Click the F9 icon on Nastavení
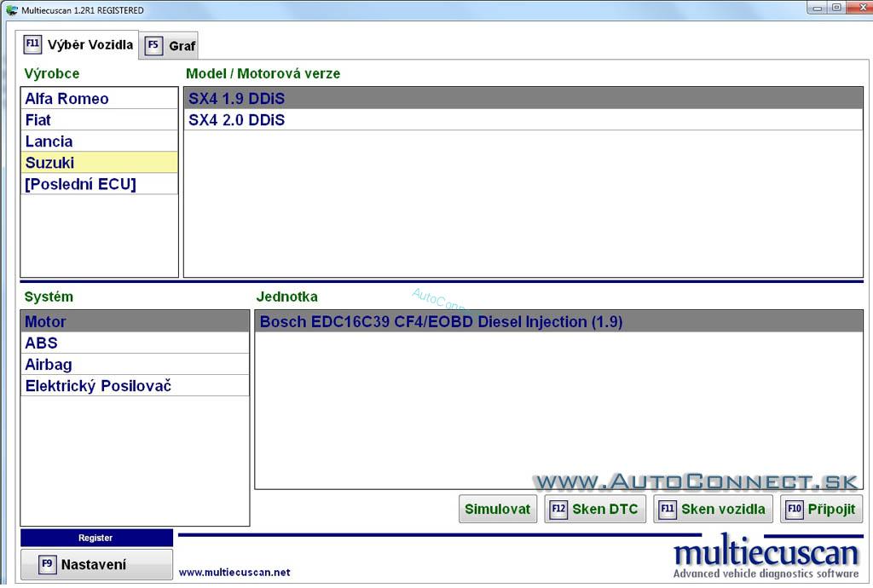 point(48,564)
